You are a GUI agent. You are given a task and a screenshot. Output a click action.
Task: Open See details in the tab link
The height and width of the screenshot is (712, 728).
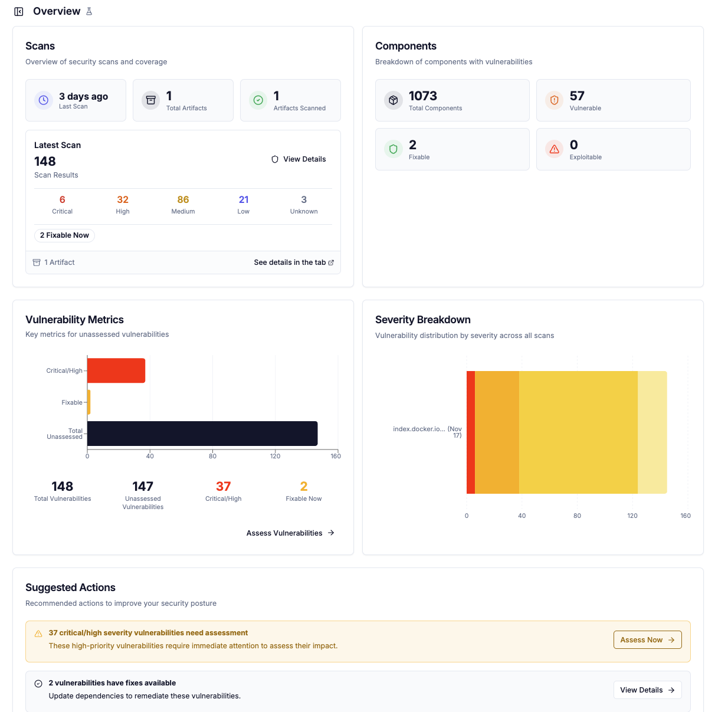[x=290, y=262]
